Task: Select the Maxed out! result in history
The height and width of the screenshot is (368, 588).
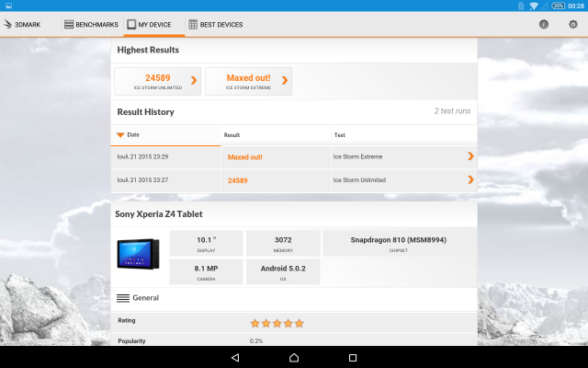Action: (x=245, y=157)
